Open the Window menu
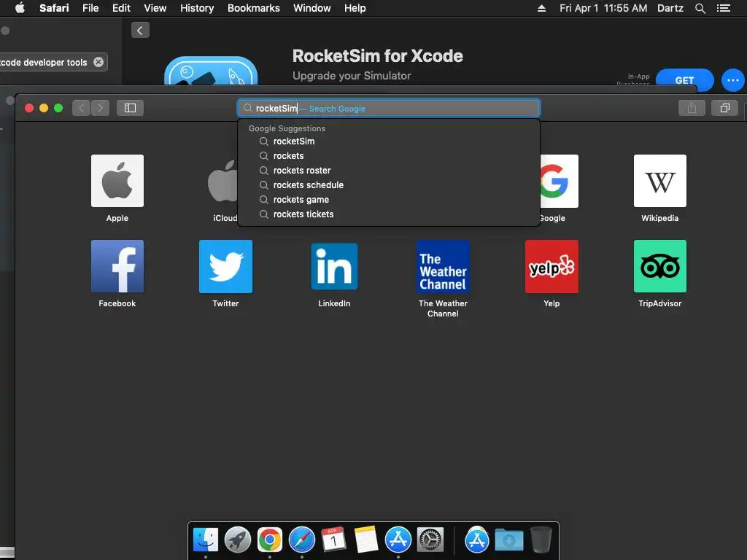This screenshot has height=560, width=747. [312, 8]
